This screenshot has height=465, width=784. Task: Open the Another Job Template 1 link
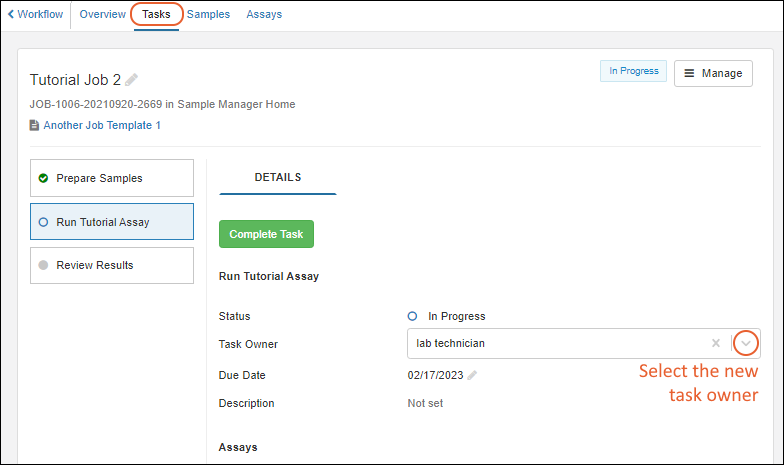(x=102, y=126)
